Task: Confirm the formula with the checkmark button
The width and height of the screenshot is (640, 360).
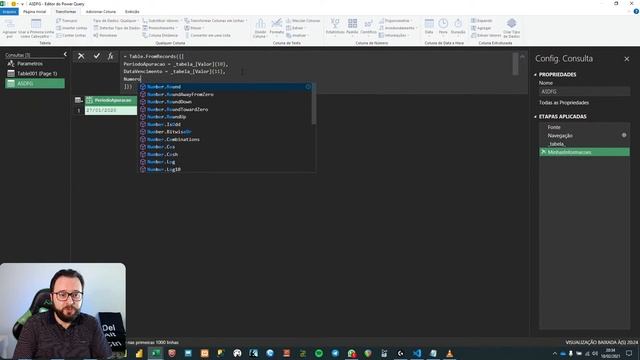Action: 97,56
